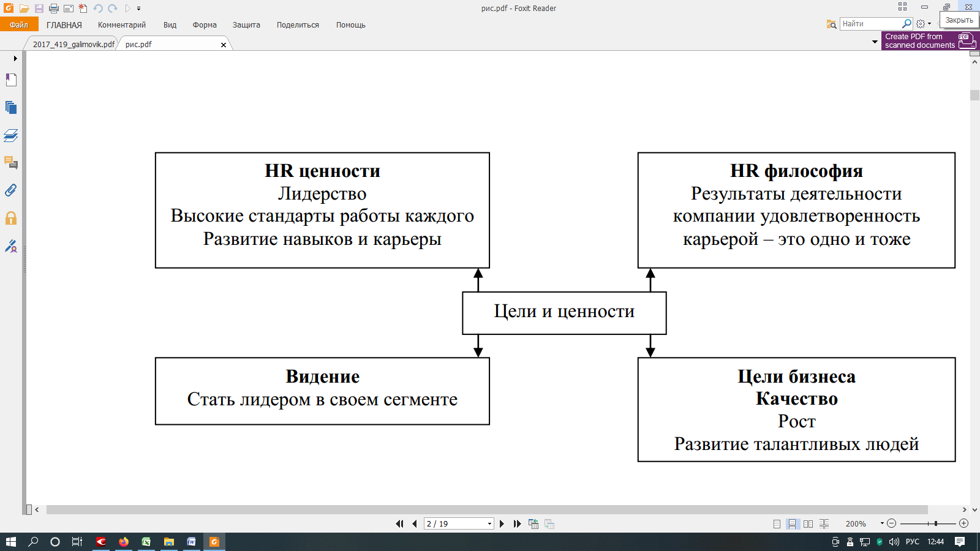
Task: Switch to the ГЛАВНАЯ ribbon tab
Action: pyautogui.click(x=64, y=25)
